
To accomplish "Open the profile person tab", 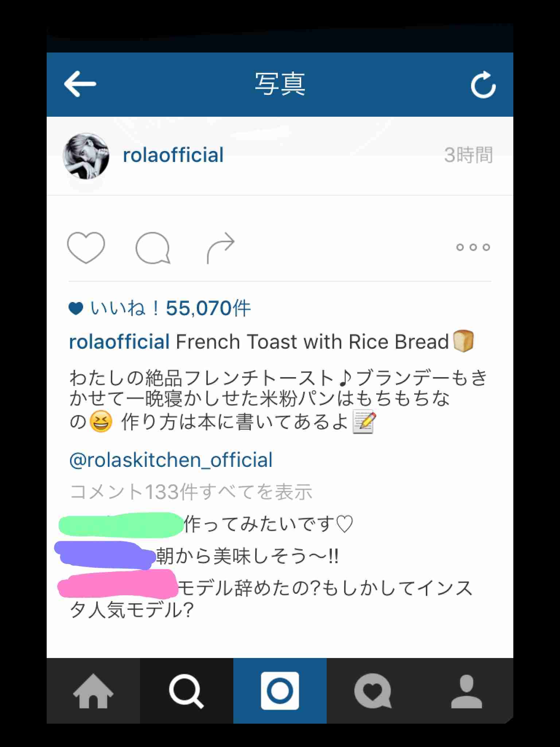I will pos(467,691).
